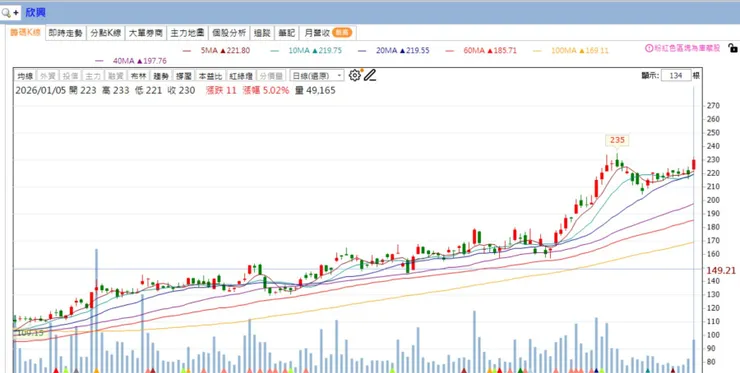Open the 追蹤 tab
Image resolution: width=740 pixels, height=373 pixels.
(x=262, y=33)
